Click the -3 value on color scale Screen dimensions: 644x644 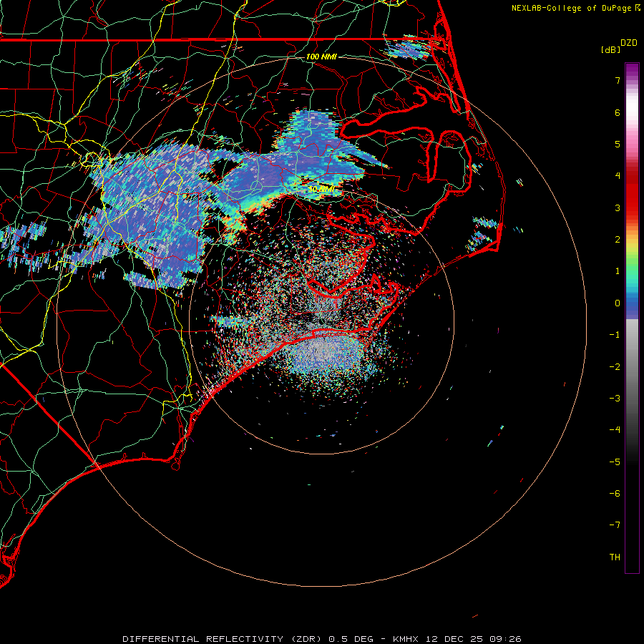[615, 399]
